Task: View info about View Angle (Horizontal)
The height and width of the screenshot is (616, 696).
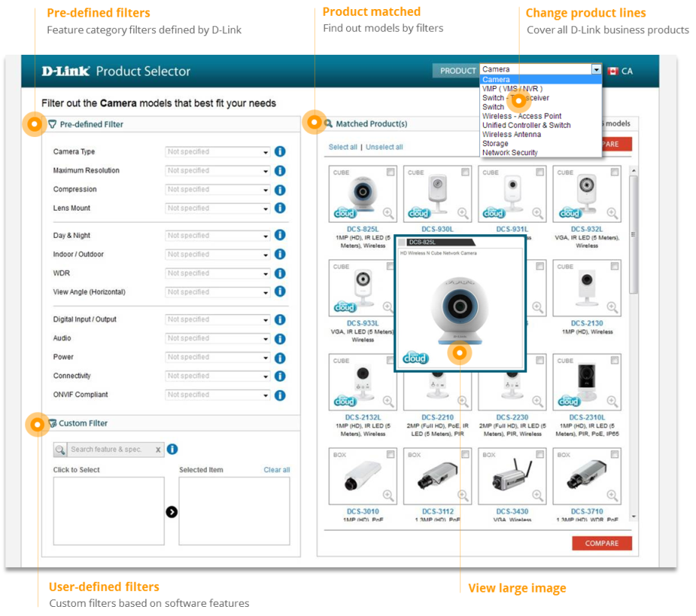Action: (280, 291)
